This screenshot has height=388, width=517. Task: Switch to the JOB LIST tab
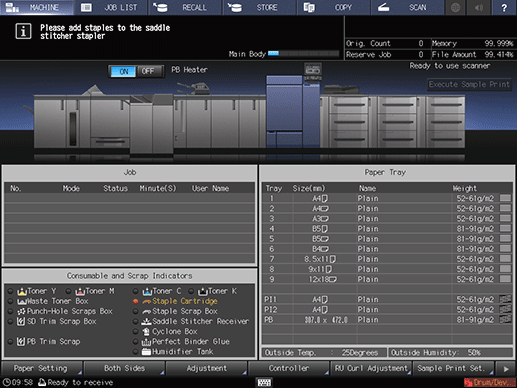point(111,7)
